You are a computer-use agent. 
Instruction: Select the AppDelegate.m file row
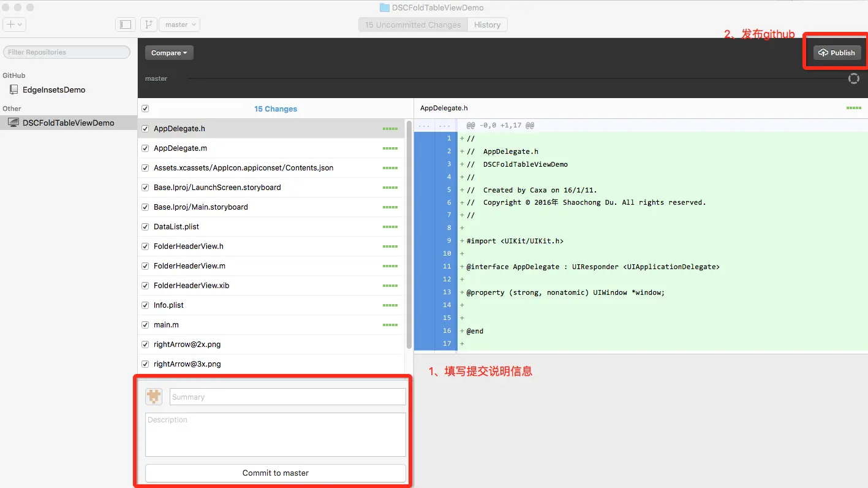click(x=271, y=148)
